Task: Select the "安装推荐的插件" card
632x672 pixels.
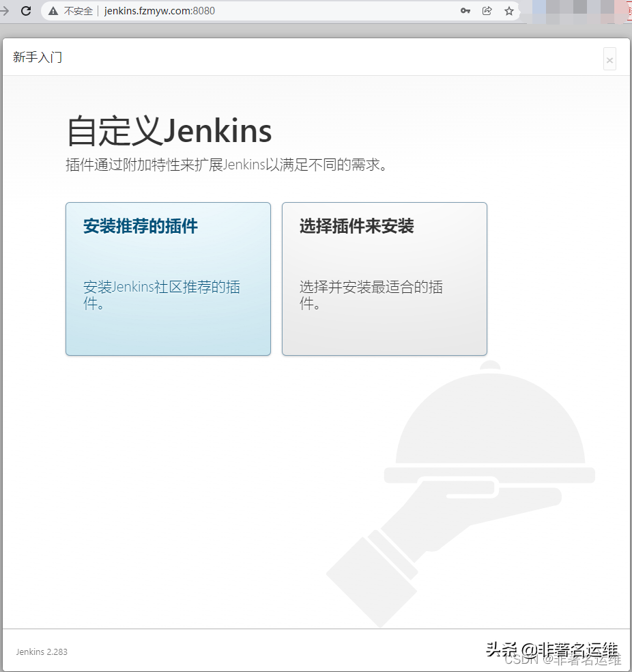Action: 168,279
